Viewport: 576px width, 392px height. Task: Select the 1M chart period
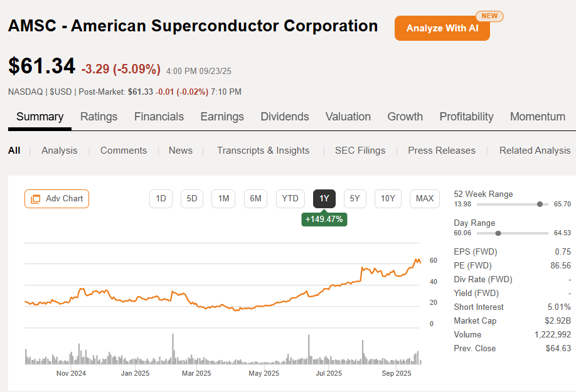pyautogui.click(x=223, y=199)
